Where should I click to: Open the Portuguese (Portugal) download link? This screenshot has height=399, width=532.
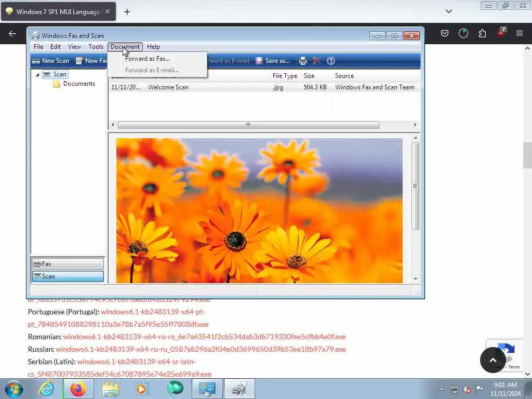point(118,318)
